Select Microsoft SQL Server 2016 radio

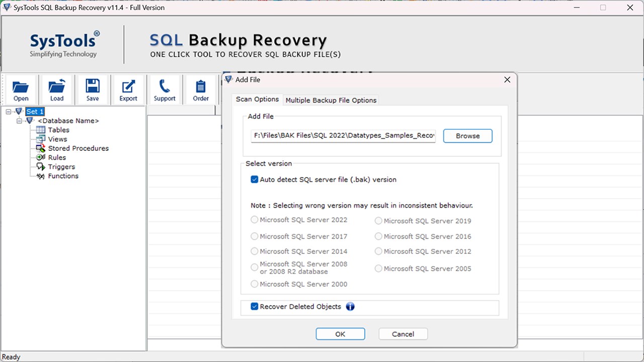(378, 236)
